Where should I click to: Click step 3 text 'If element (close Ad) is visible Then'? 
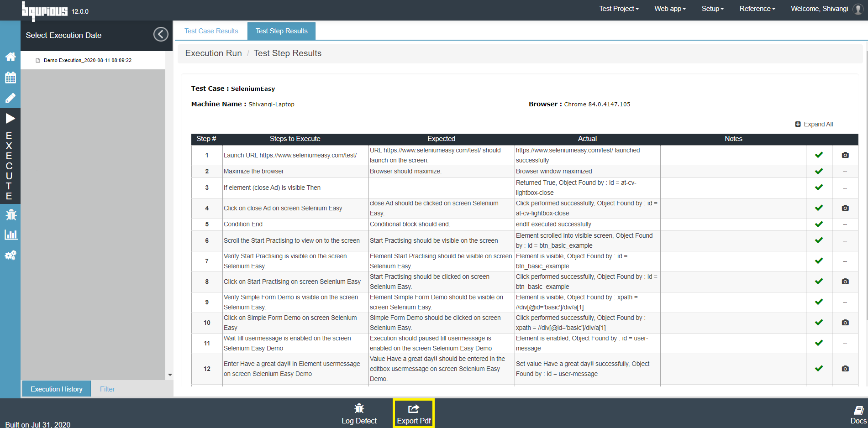coord(272,188)
